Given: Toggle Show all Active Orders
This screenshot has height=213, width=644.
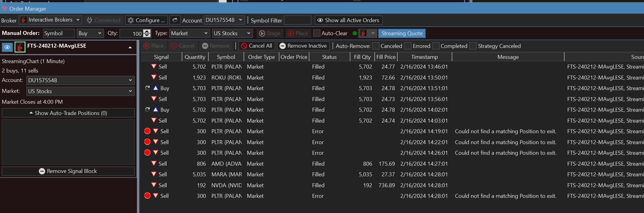Looking at the screenshot, I should pos(349,20).
